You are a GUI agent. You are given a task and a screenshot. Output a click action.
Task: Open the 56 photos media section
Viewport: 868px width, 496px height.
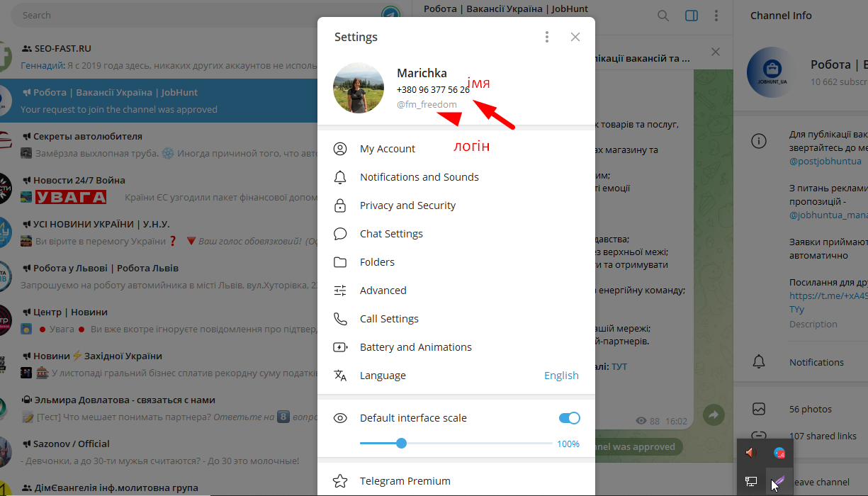(801, 409)
